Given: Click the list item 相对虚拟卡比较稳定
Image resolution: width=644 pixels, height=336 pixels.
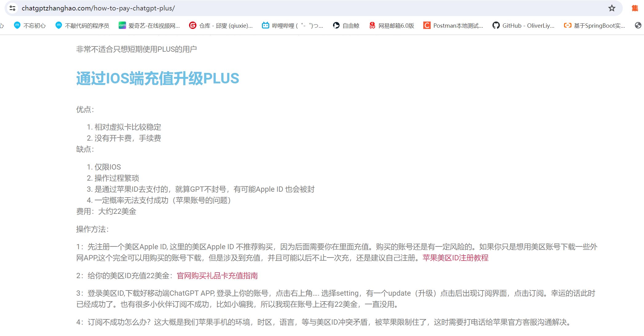Looking at the screenshot, I should click(x=128, y=127).
